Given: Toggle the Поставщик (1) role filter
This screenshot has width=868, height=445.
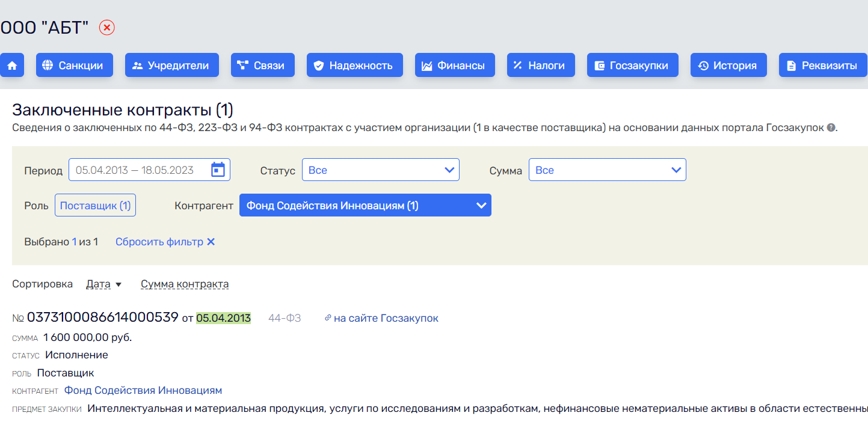Looking at the screenshot, I should pyautogui.click(x=95, y=206).
